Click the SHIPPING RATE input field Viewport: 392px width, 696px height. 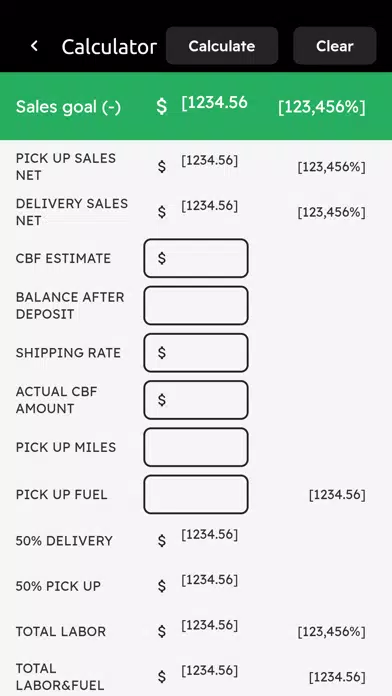[196, 353]
